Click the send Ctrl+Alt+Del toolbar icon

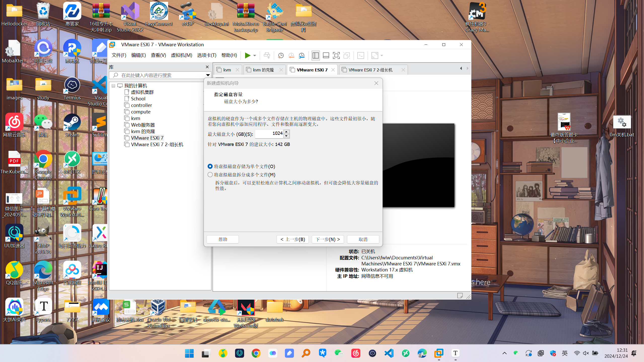[x=267, y=55]
